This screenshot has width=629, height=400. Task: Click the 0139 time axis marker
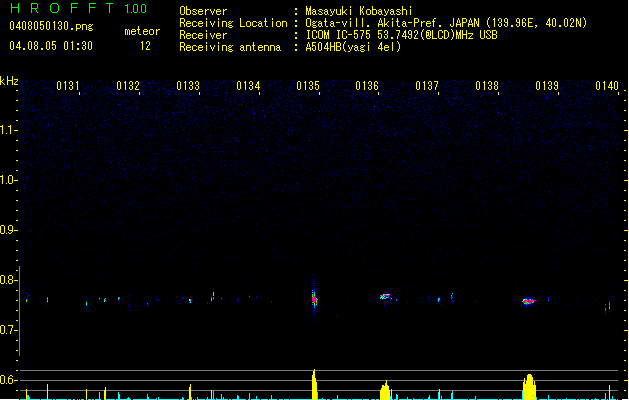[547, 86]
